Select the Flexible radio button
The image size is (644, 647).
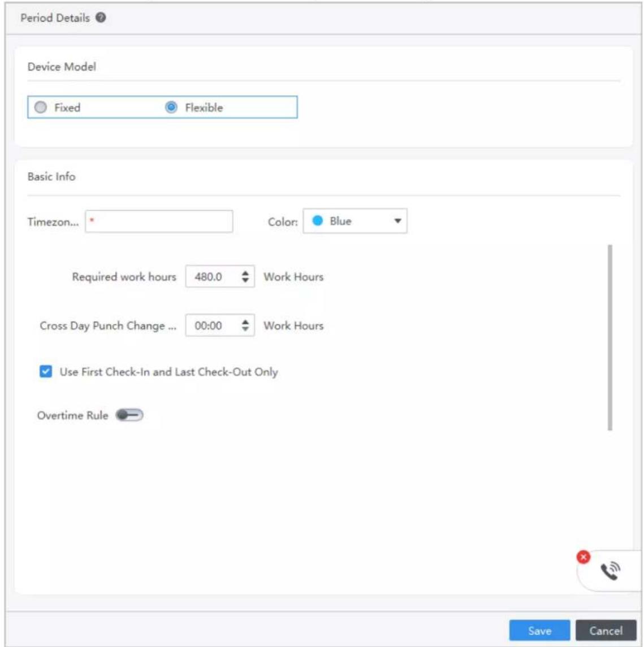point(171,107)
